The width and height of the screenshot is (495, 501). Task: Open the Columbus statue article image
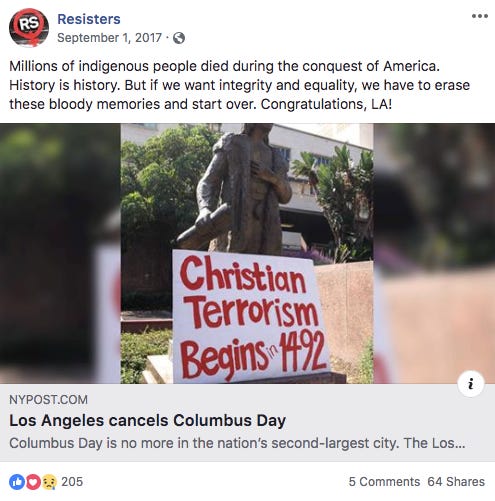(x=247, y=253)
